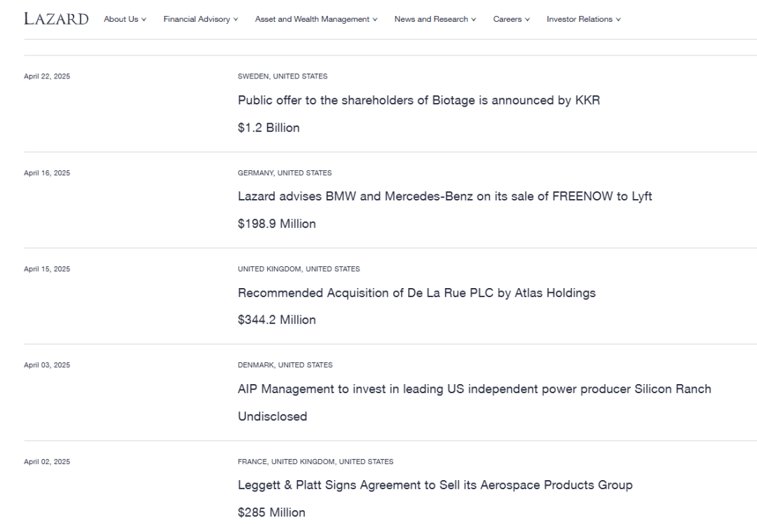Select the $344.2 Million deal value
Viewport: 757px width, 532px height.
tap(277, 320)
